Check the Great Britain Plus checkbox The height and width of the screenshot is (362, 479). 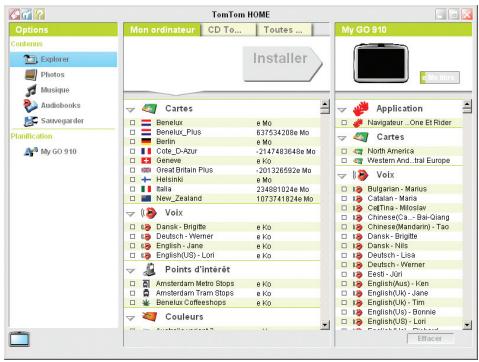(132, 170)
